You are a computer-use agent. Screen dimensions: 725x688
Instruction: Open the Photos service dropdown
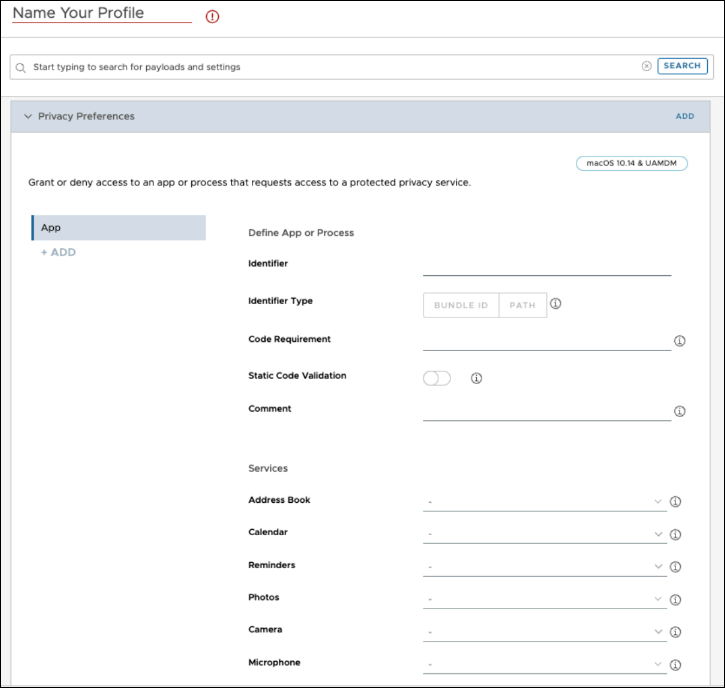[x=545, y=599]
